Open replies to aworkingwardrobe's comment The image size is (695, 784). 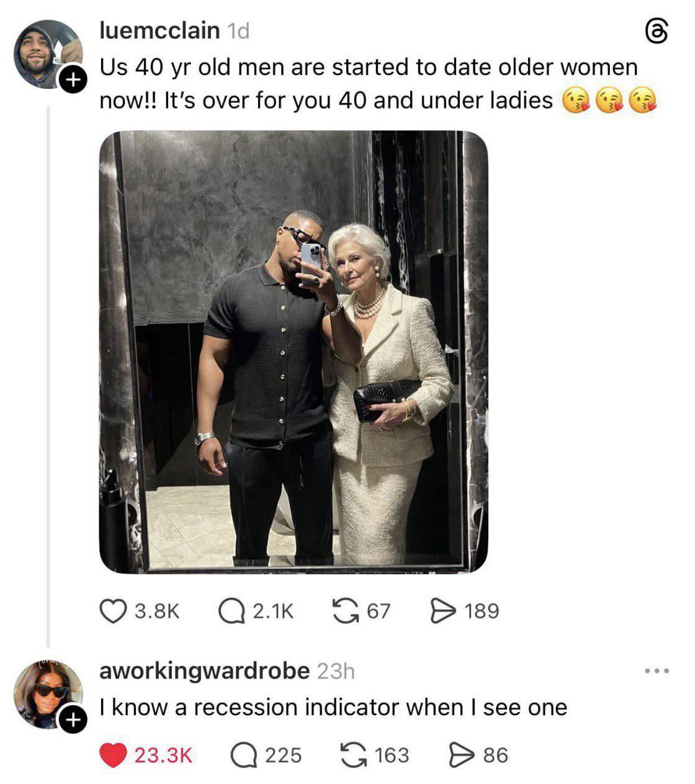pos(243,755)
